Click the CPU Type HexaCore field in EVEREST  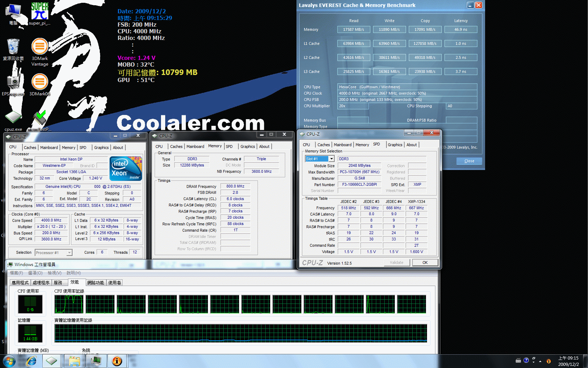(x=407, y=87)
